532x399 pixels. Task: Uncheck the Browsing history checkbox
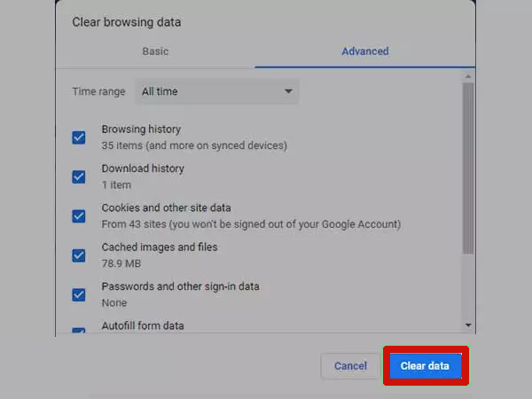79,137
